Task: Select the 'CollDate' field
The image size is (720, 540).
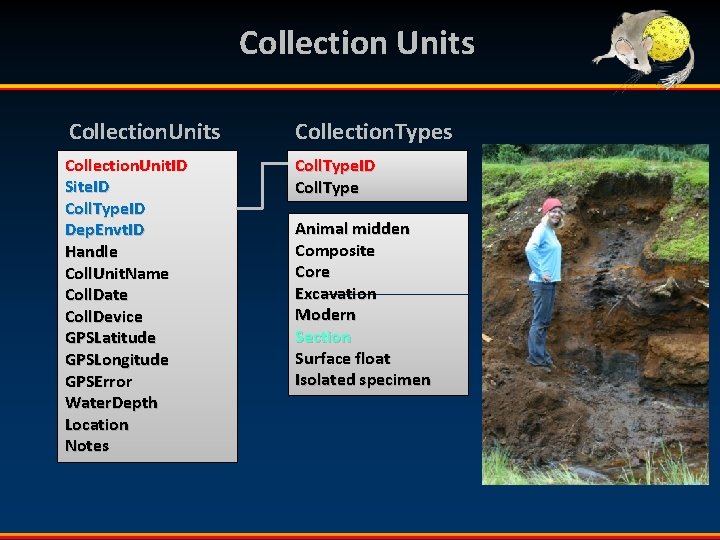Action: pyautogui.click(x=96, y=295)
